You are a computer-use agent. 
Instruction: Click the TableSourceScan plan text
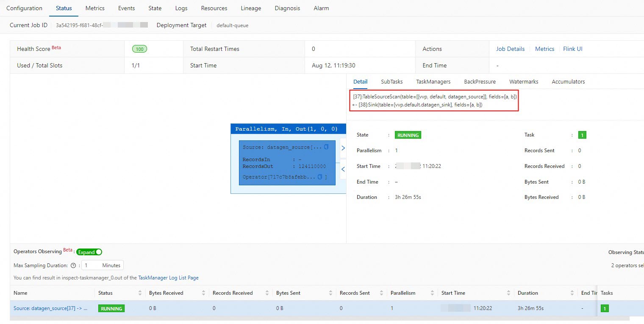[435, 97]
